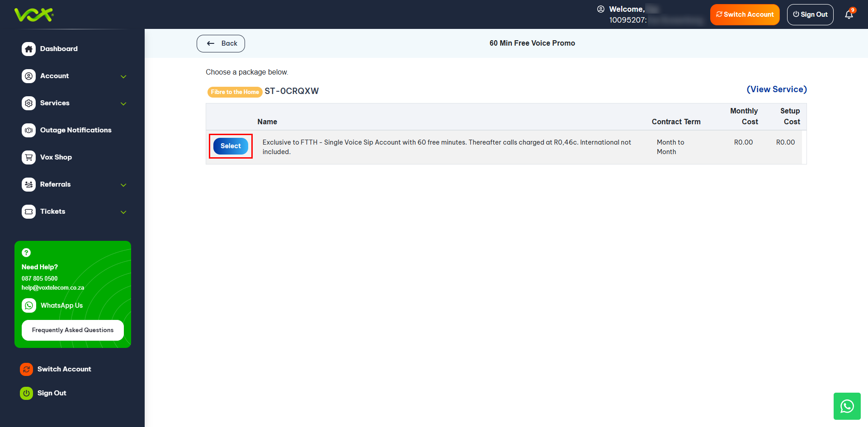Screen dimensions: 868x427
Task: Open the Tickets sidebar menu item
Action: click(52, 211)
